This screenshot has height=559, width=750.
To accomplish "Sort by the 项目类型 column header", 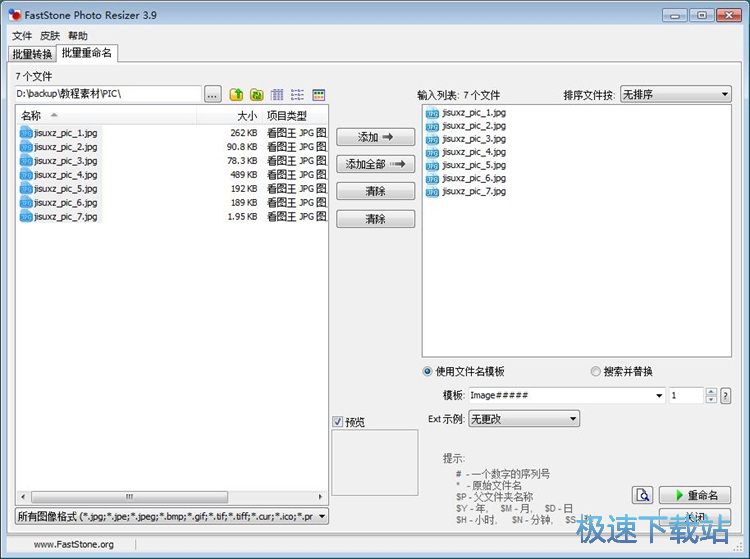I will click(x=296, y=115).
